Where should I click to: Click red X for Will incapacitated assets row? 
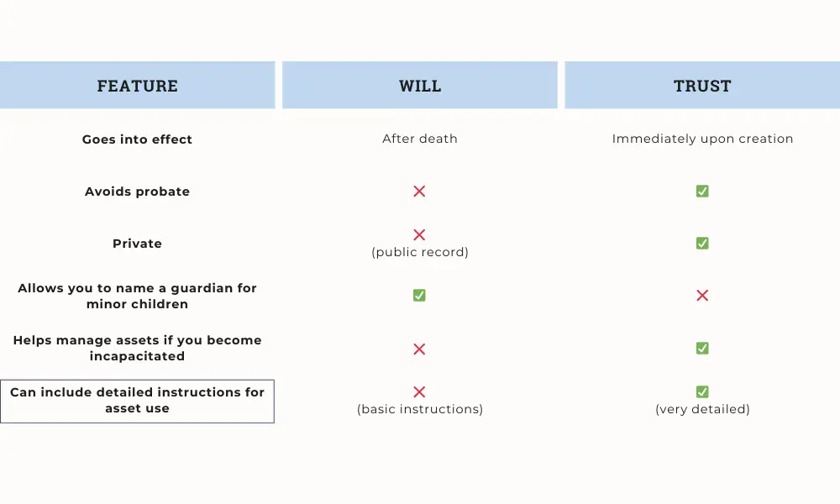click(419, 349)
